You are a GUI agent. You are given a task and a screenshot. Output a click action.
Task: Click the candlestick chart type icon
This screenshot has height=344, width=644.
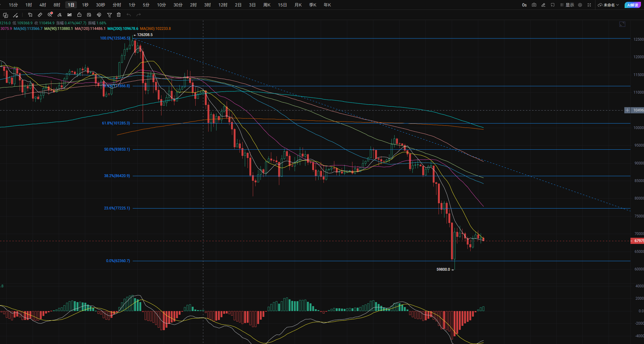tap(70, 15)
